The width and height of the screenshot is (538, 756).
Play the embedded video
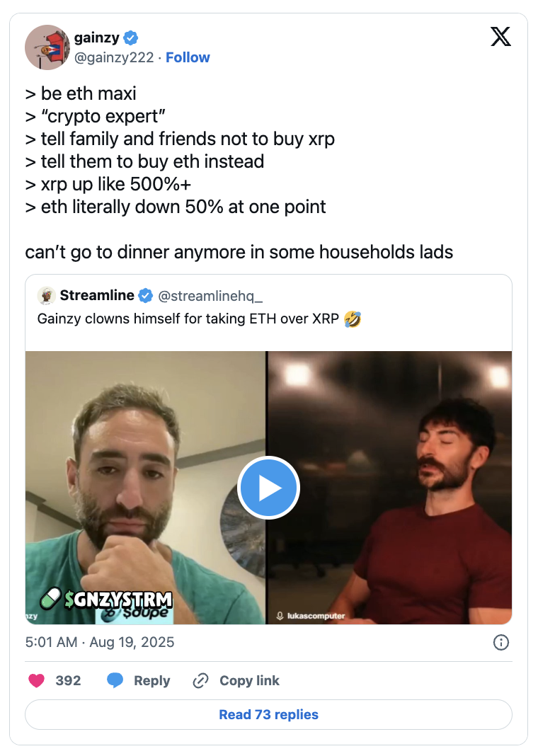tap(268, 488)
